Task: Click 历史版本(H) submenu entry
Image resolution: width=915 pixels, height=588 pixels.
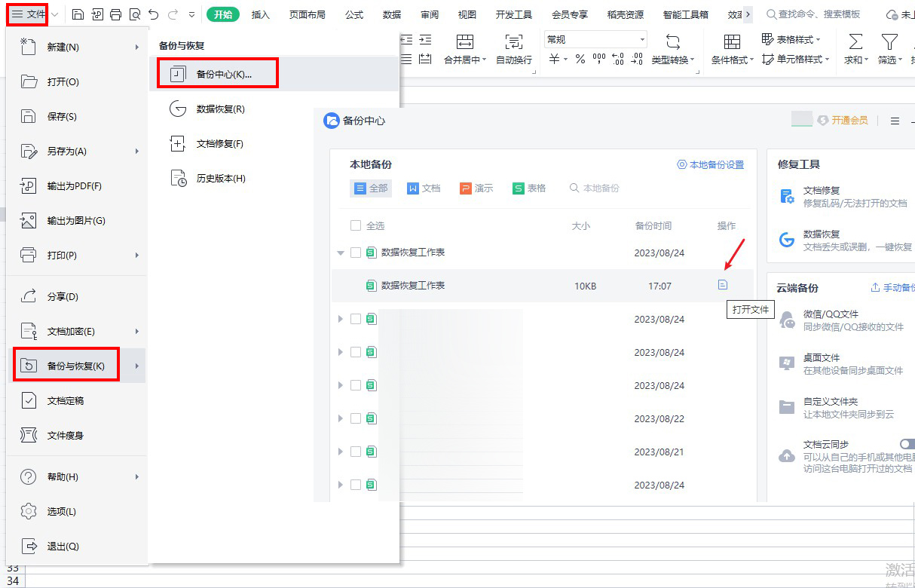Action: 274,178
